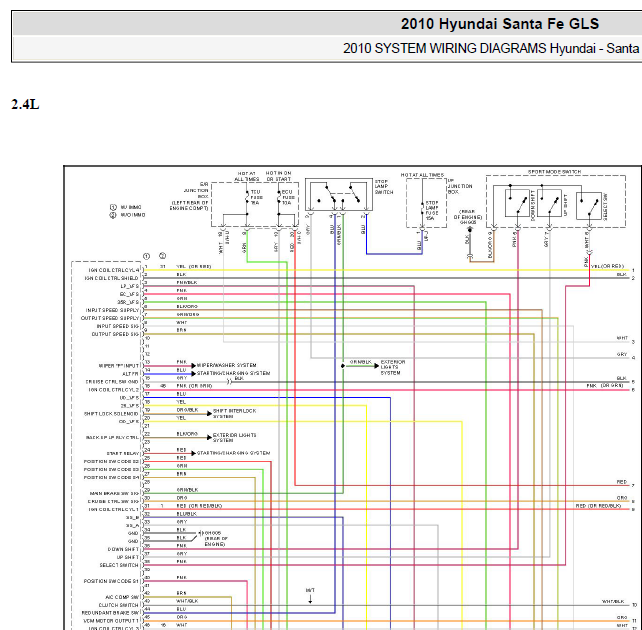The image size is (642, 630).
Task: Click the 'CRUISE CTRL SW GND' pin label
Action: point(112,382)
